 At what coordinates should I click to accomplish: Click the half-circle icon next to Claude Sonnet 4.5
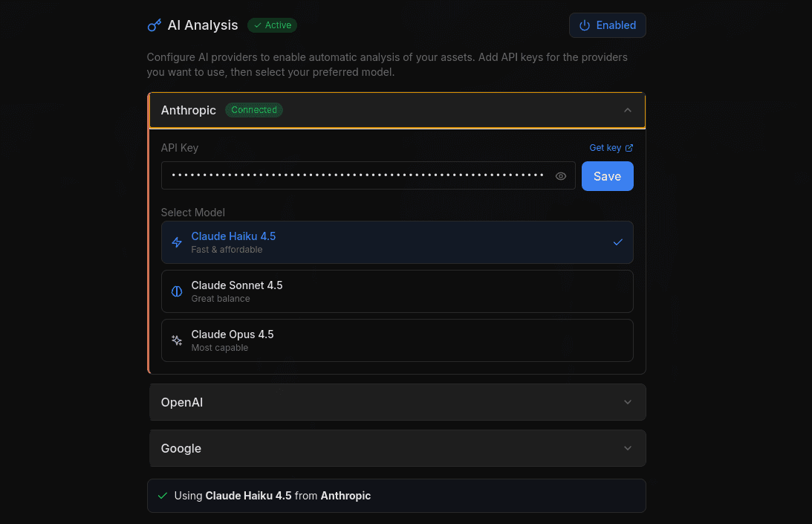[176, 291]
